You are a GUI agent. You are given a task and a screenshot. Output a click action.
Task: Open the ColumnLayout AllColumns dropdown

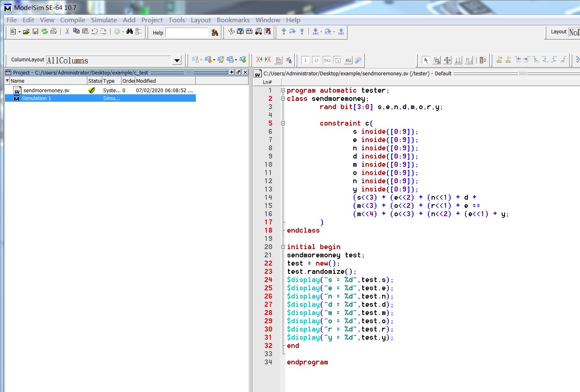[177, 61]
